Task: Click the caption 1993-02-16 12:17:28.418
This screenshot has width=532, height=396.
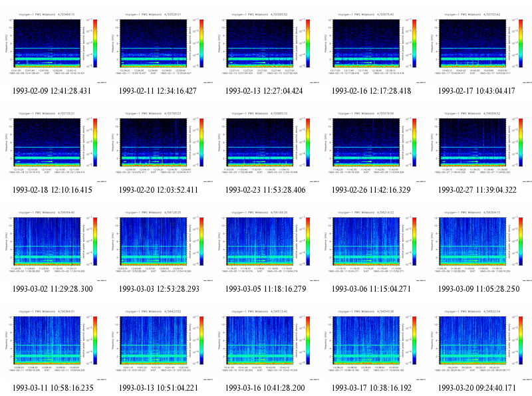Action: [371, 91]
